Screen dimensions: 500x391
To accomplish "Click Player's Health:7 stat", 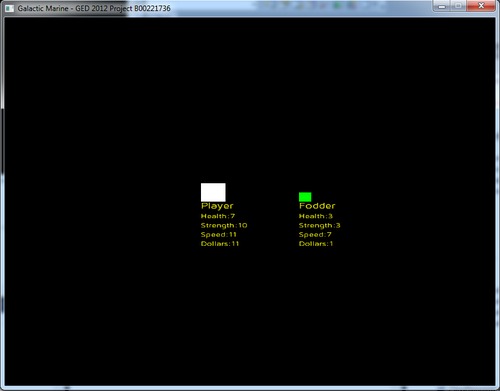I will [x=218, y=216].
